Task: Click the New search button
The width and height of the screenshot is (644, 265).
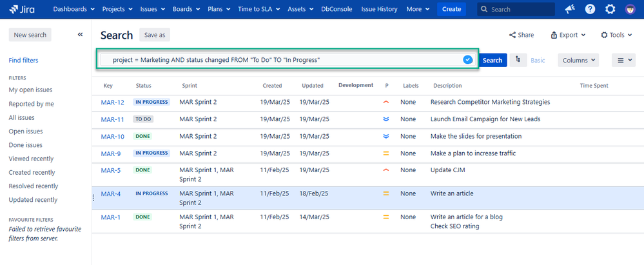Action: (30, 35)
